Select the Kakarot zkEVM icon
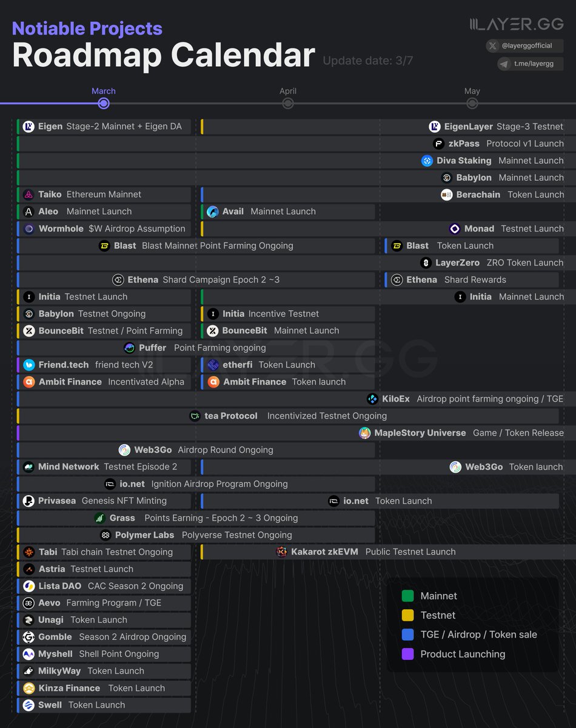Screen dimensions: 576x728 283,552
